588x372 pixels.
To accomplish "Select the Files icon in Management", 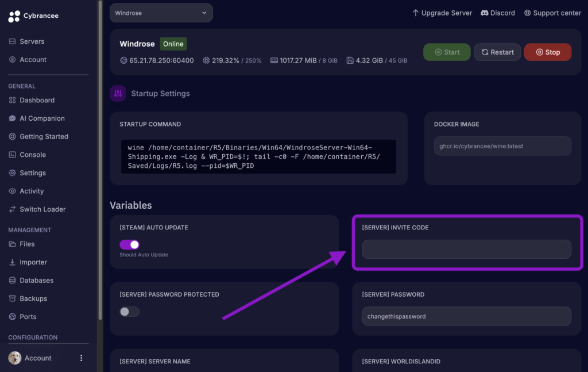I will (13, 244).
